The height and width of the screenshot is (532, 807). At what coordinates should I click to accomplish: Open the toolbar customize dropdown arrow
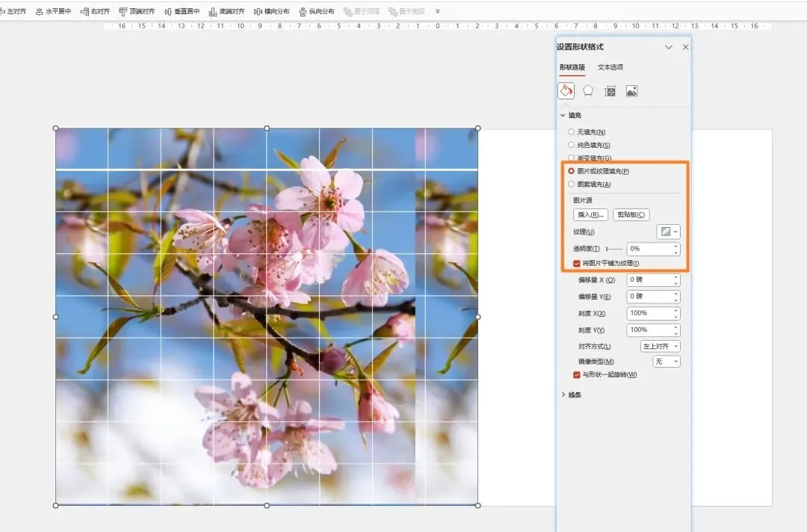(437, 11)
